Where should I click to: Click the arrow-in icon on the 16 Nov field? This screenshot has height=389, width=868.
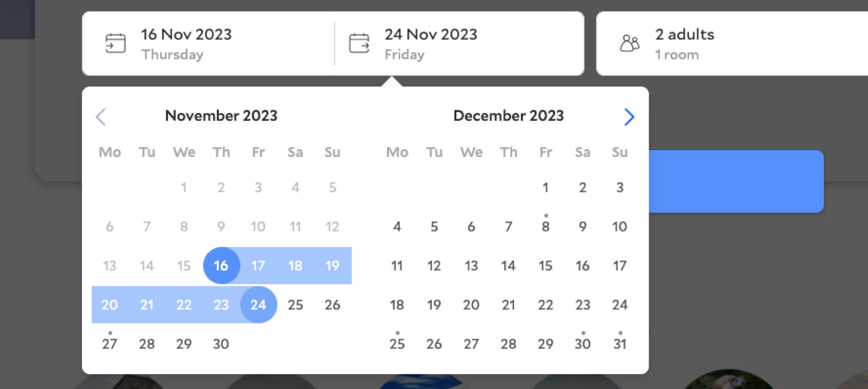(116, 43)
